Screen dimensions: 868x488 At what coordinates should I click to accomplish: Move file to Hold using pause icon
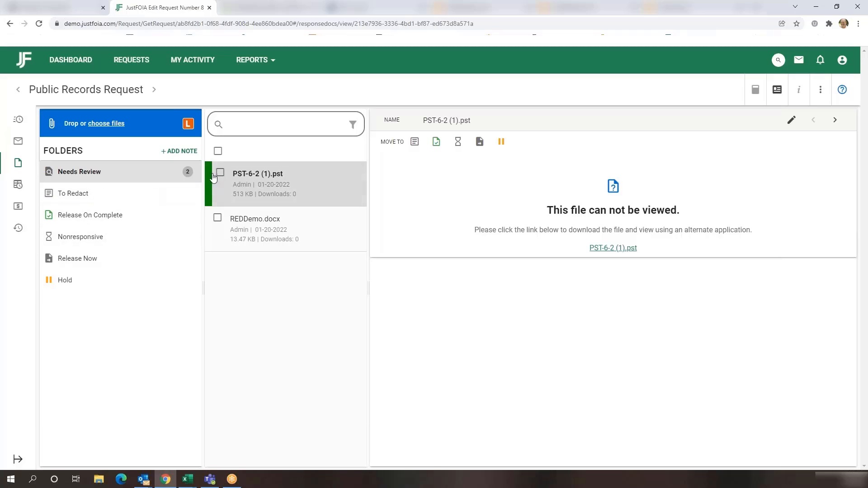coord(501,142)
